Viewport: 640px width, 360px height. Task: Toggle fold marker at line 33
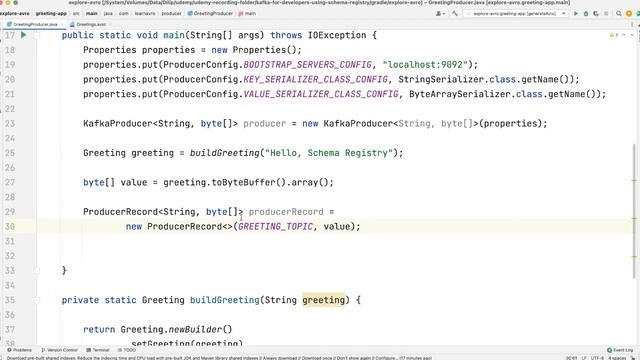[37, 270]
